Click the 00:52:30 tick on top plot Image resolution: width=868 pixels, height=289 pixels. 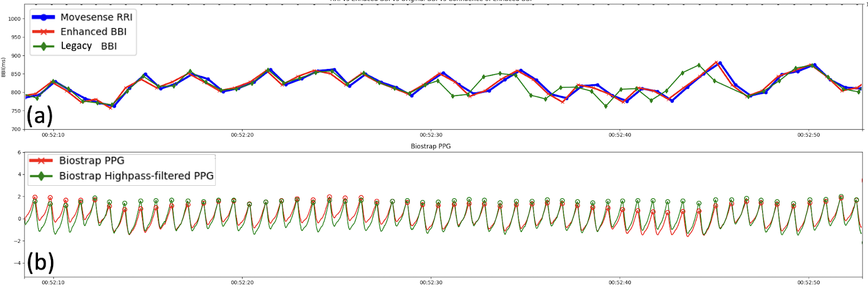click(431, 135)
